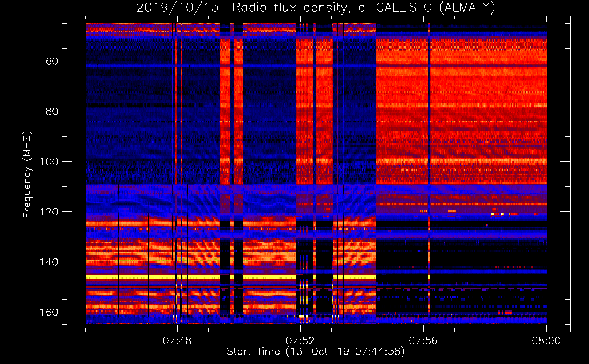Viewport: 589px width, 364px height.
Task: Click the 80 frequency tick label
Action: [52, 111]
